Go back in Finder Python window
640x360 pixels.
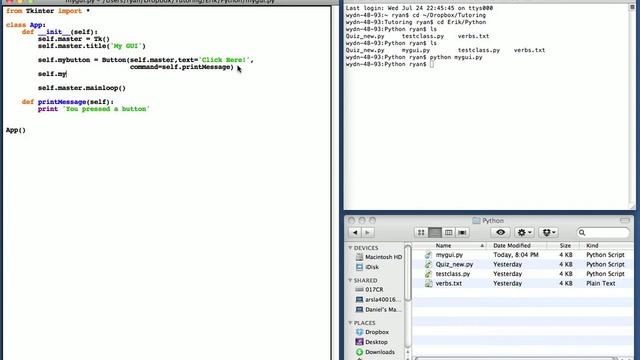[x=355, y=232]
